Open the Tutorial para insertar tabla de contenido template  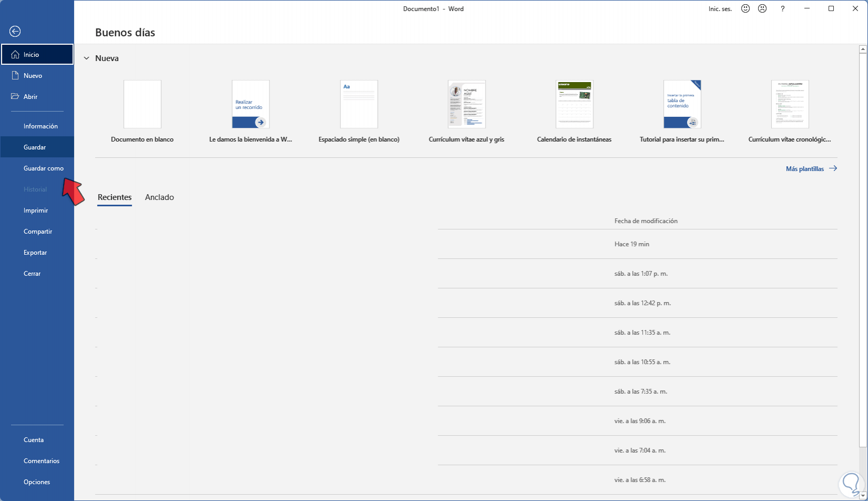pyautogui.click(x=682, y=111)
